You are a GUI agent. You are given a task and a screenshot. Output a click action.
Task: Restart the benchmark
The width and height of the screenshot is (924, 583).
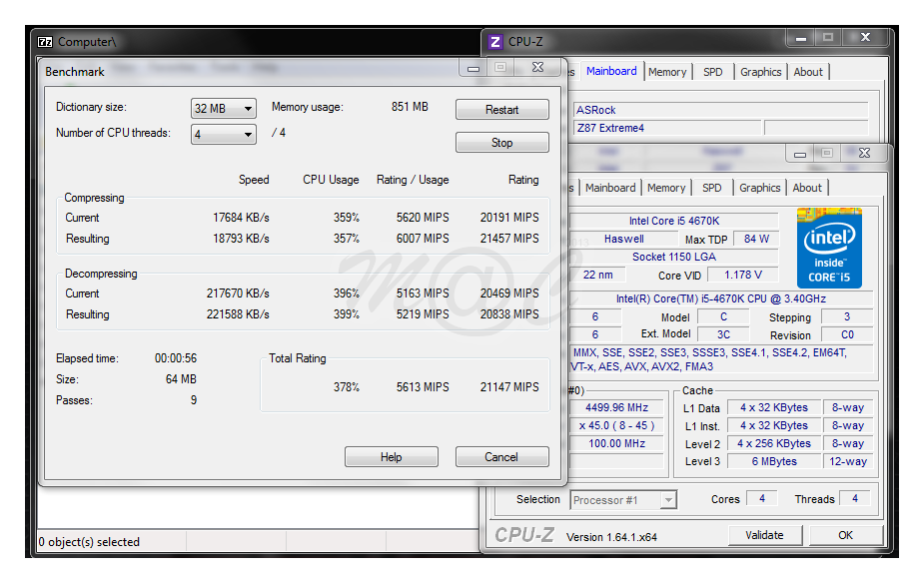502,110
